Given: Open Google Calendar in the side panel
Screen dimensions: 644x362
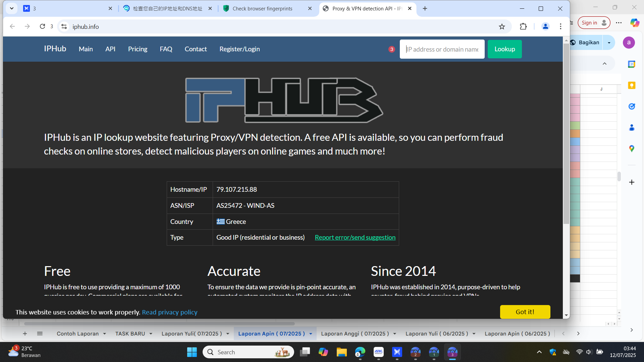Looking at the screenshot, I should 632,64.
